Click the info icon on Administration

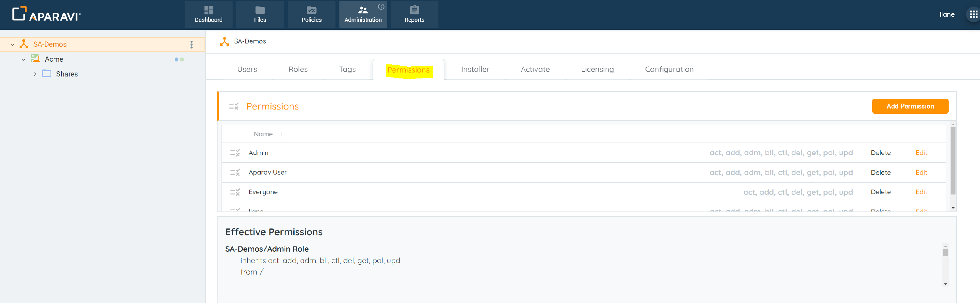[381, 7]
